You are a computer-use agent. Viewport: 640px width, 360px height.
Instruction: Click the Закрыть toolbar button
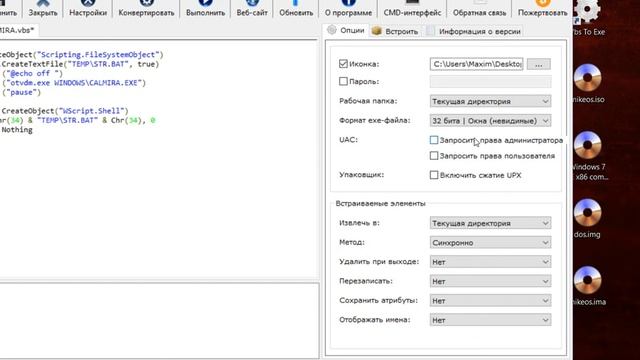(x=43, y=9)
